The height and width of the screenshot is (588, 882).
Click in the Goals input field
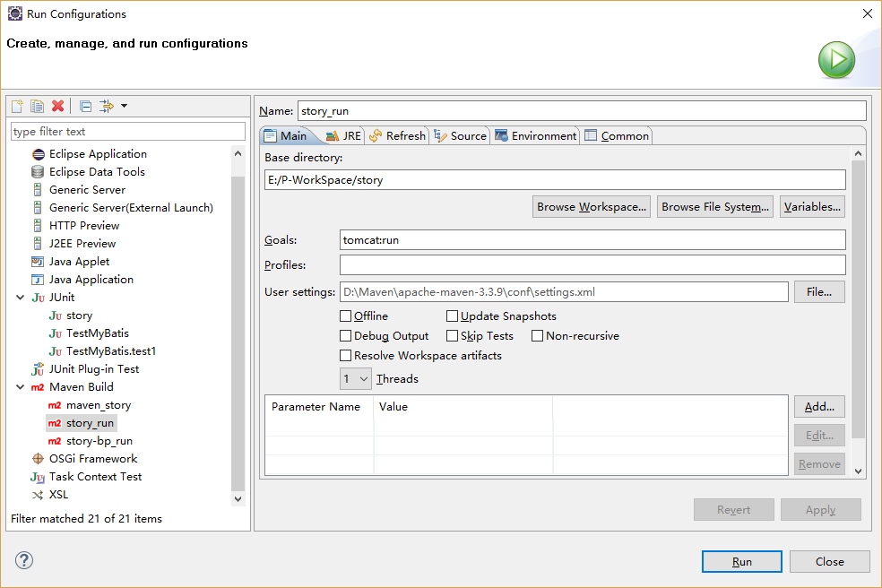(x=592, y=239)
